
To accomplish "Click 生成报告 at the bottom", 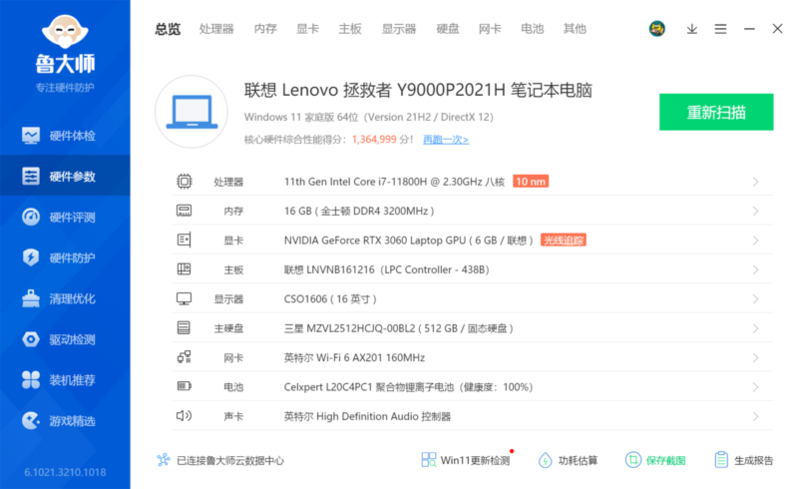I will tap(744, 460).
